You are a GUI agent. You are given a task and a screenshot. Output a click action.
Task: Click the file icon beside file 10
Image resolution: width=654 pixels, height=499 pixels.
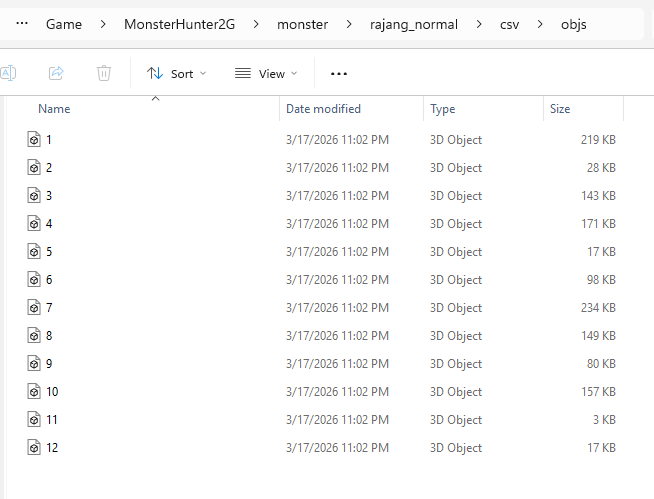coord(33,392)
